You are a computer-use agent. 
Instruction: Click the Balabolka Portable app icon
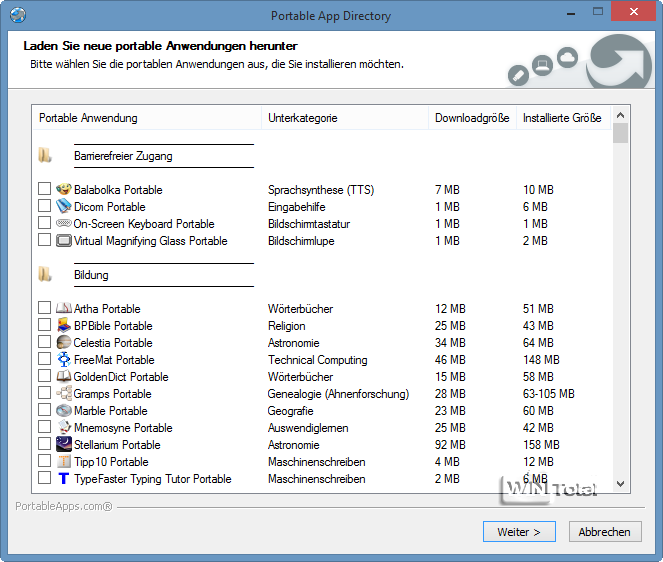[x=63, y=189]
